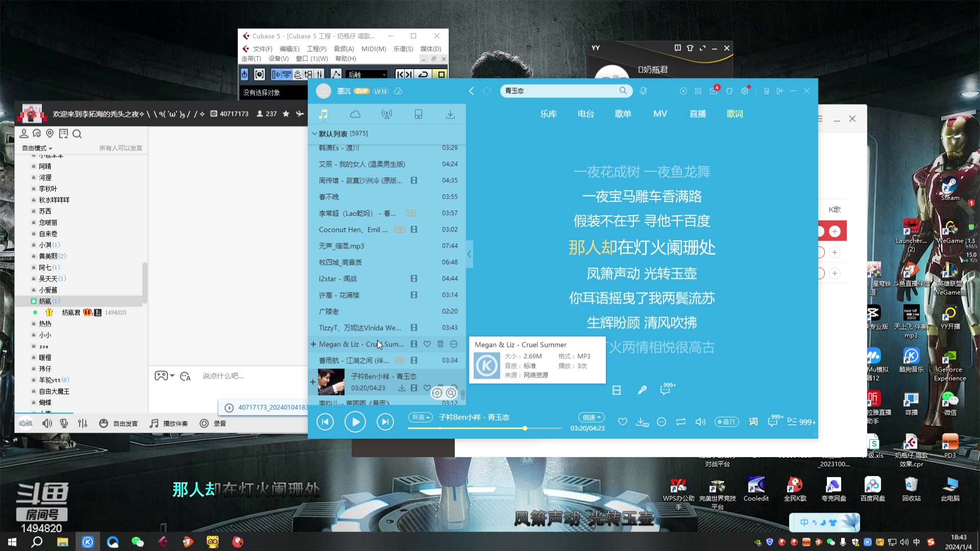This screenshot has height=551, width=980.
Task: Open the YY audio mixer sliders icon
Action: (83, 423)
